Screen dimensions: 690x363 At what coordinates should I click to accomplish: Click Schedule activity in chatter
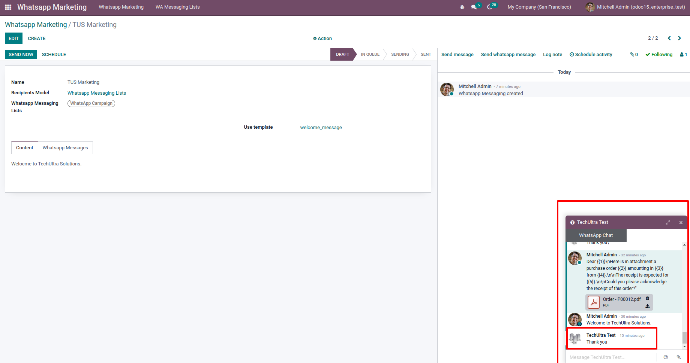click(x=591, y=55)
